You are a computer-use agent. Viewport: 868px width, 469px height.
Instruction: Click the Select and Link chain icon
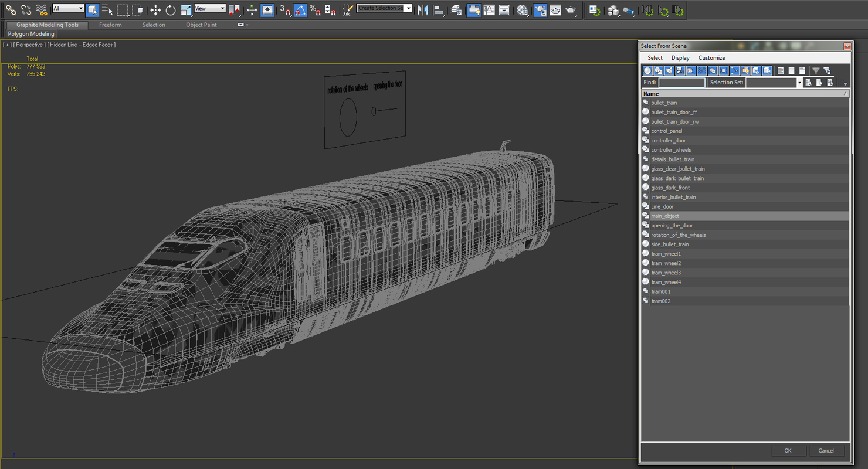[11, 10]
